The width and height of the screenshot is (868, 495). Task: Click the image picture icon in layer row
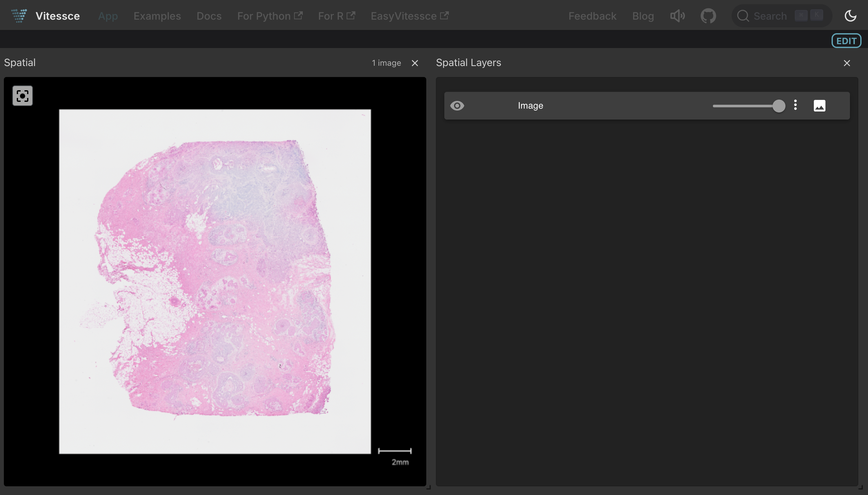pos(819,106)
